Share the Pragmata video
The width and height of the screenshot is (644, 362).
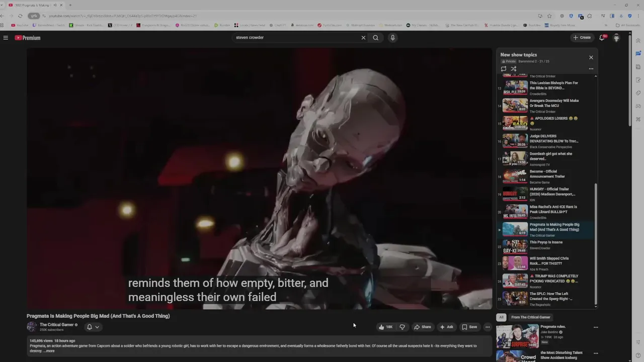[423, 327]
